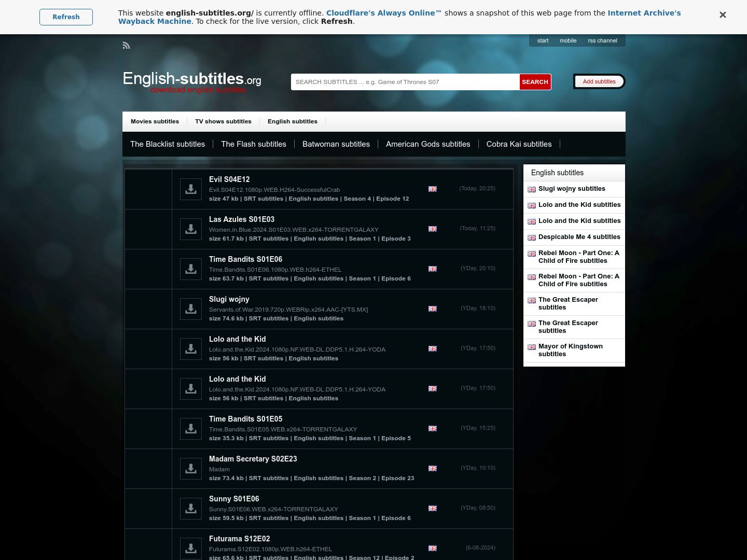Close the Cloudflare offline banner
The image size is (747, 560).
tap(723, 15)
